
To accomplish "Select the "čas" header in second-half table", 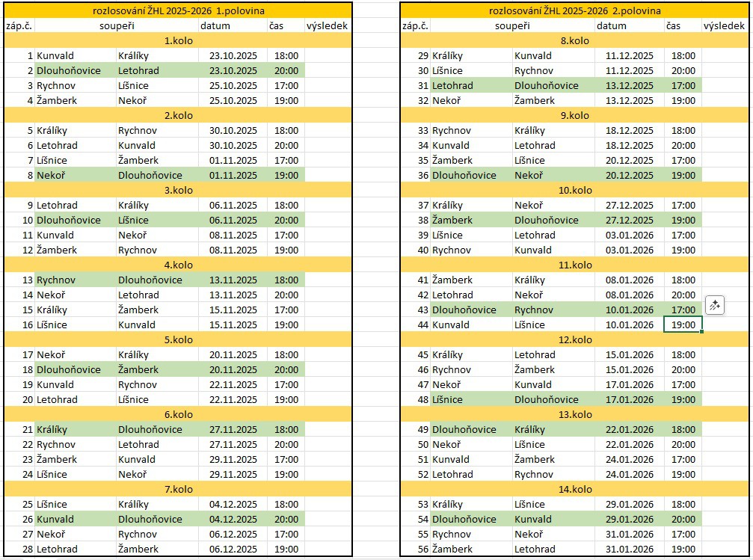I will point(683,25).
